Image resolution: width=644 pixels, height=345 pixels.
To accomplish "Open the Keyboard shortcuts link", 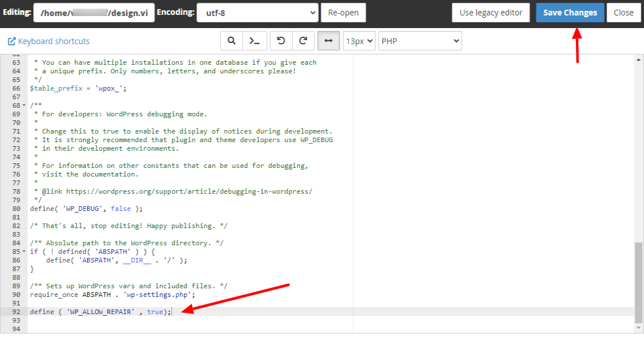I will tap(53, 41).
